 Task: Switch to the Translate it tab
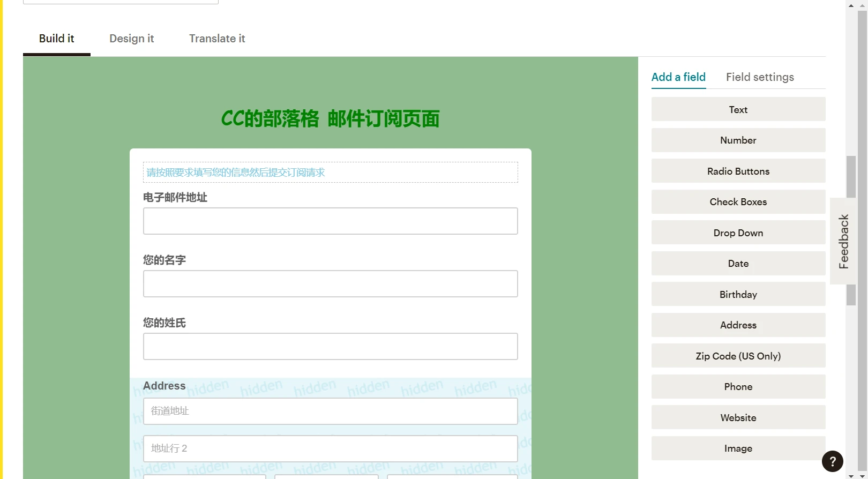(217, 39)
